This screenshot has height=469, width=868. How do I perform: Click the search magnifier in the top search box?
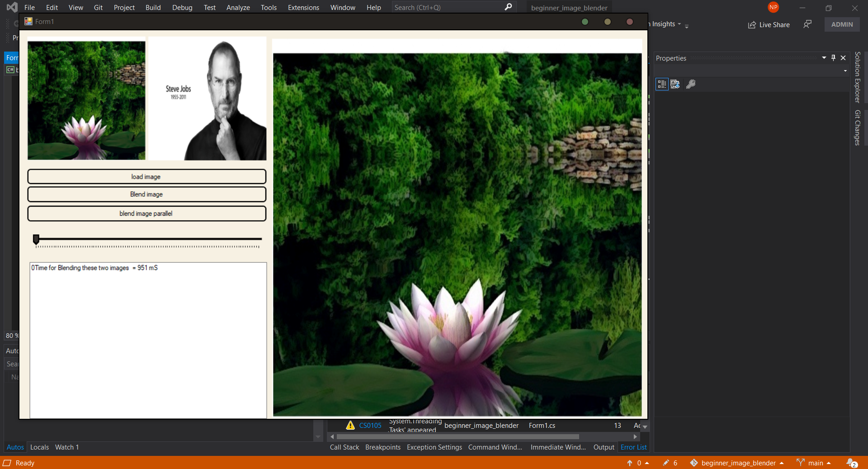508,7
